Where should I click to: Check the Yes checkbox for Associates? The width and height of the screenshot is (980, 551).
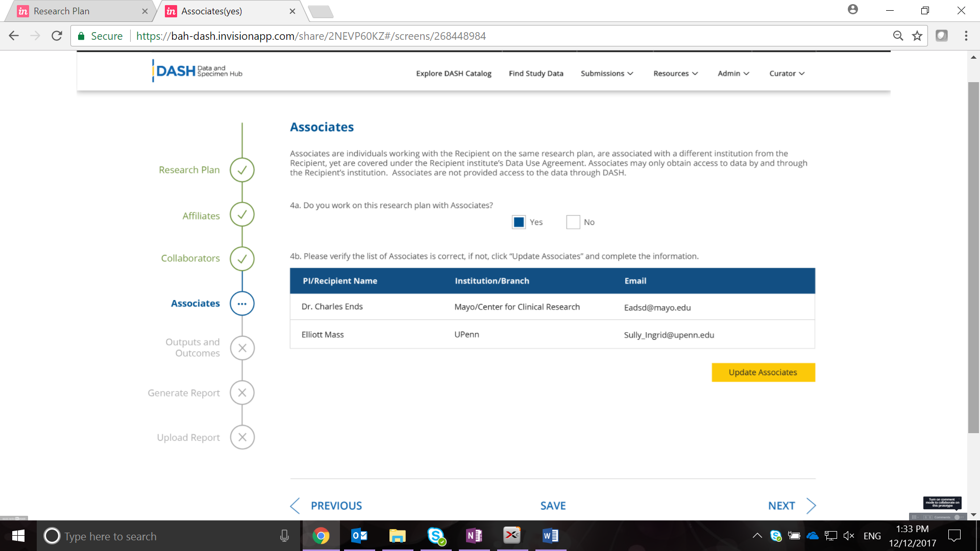(519, 222)
